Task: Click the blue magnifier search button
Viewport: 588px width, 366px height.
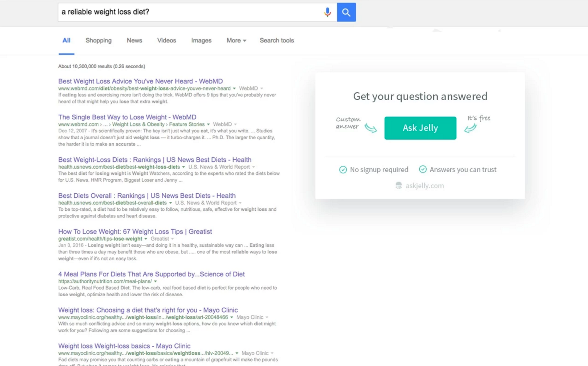Action: pyautogui.click(x=346, y=12)
